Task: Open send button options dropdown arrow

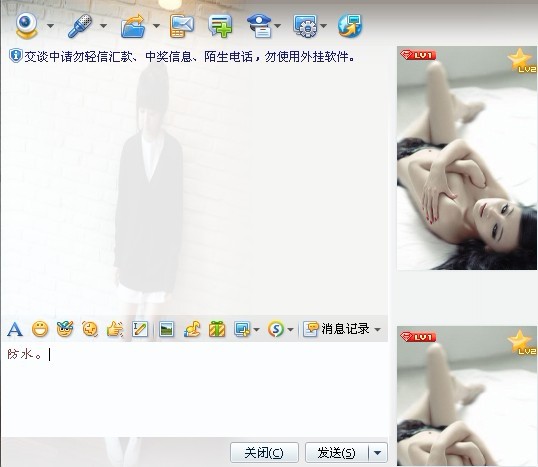Action: (378, 453)
